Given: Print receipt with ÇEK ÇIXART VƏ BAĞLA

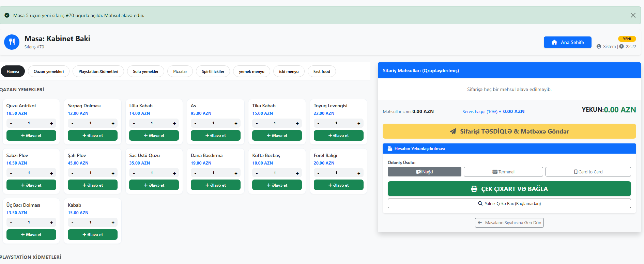Looking at the screenshot, I should point(509,189).
